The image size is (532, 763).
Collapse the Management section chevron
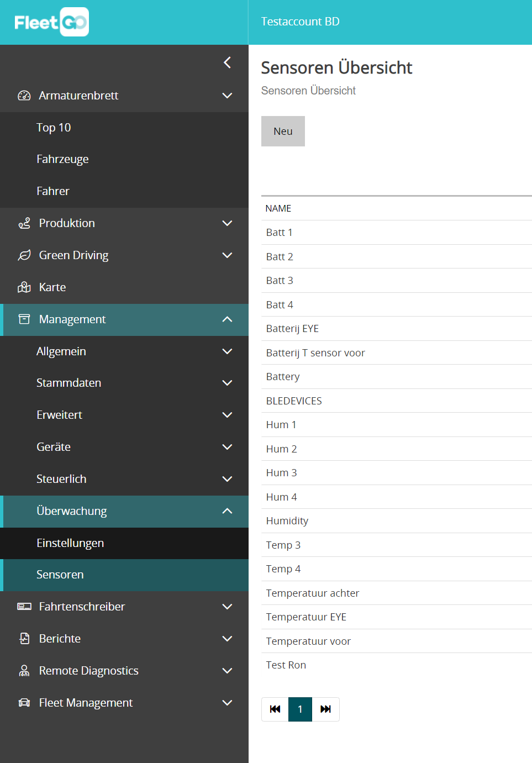click(227, 319)
